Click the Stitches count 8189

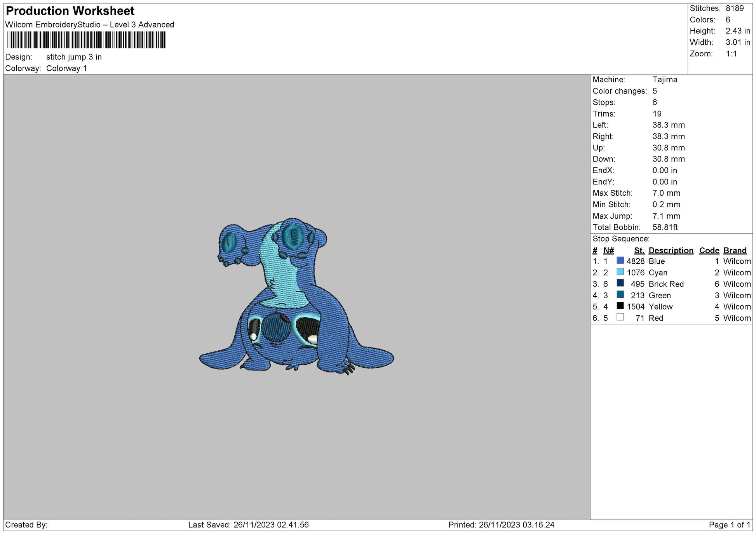[734, 8]
